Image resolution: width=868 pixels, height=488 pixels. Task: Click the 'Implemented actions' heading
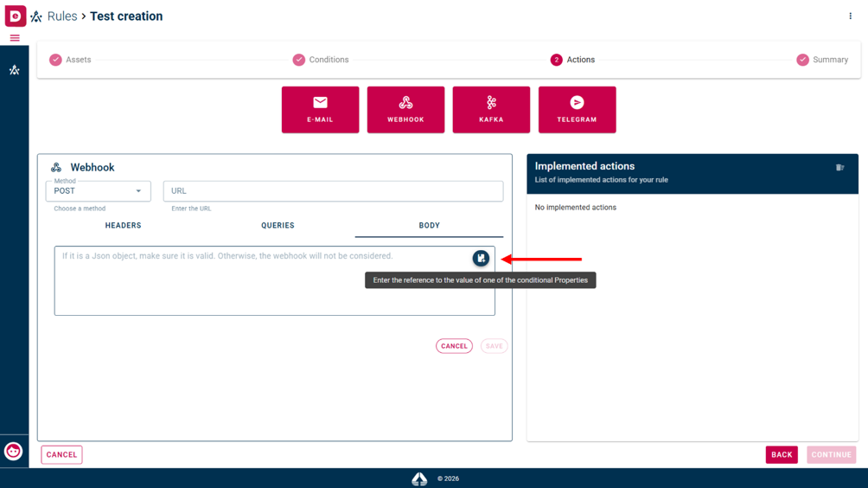[x=584, y=166]
